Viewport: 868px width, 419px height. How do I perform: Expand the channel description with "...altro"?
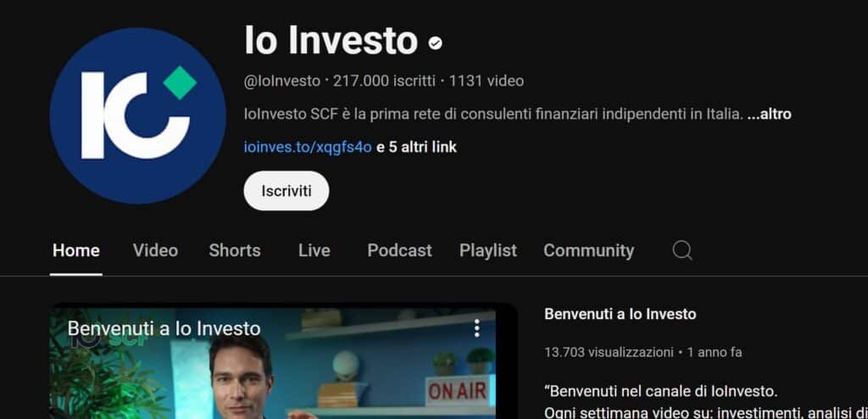[x=769, y=115]
